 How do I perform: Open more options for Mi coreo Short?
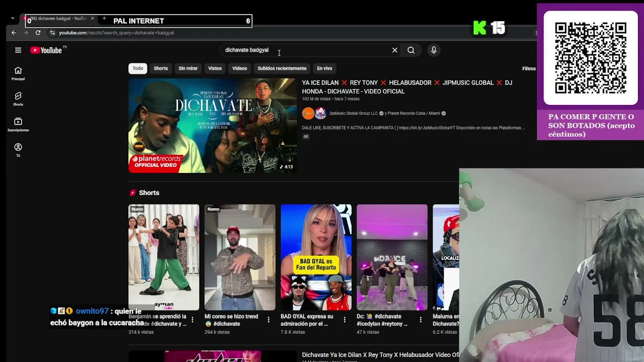268,320
